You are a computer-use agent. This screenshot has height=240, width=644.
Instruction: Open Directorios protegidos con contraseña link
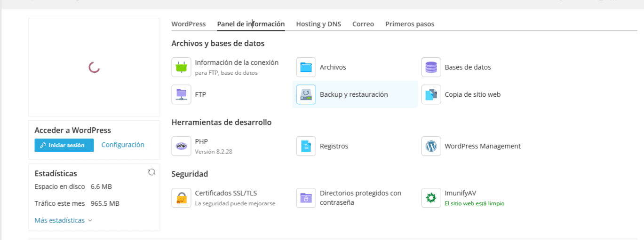361,198
